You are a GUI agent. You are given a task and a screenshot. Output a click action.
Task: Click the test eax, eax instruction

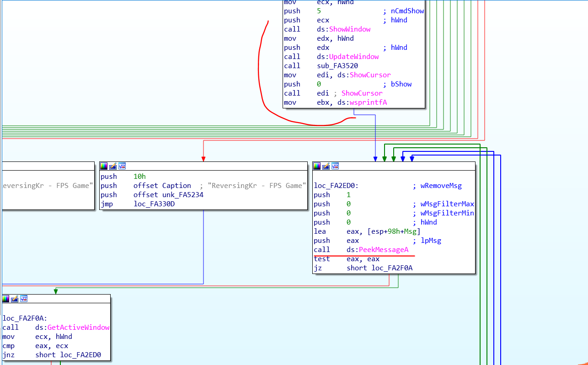point(347,259)
